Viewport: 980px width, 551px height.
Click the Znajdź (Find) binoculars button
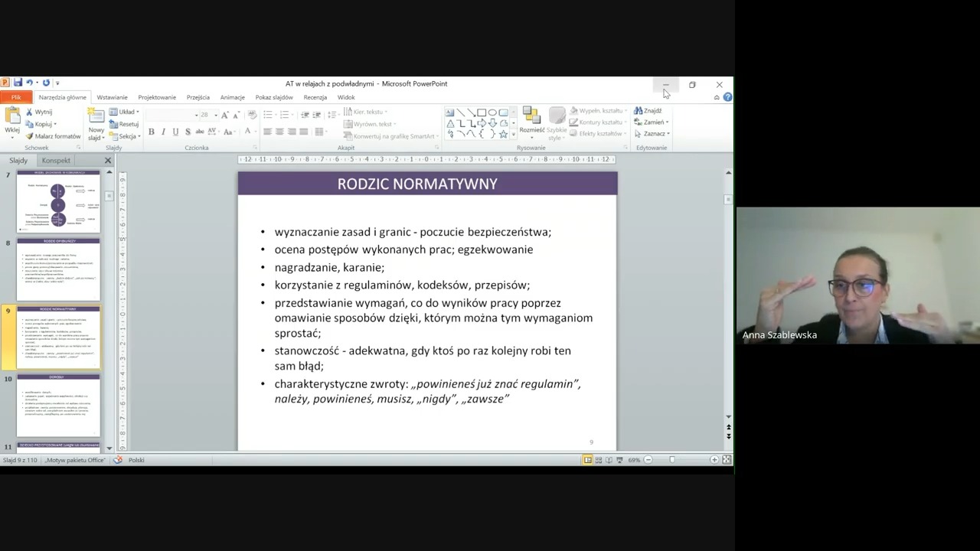648,111
